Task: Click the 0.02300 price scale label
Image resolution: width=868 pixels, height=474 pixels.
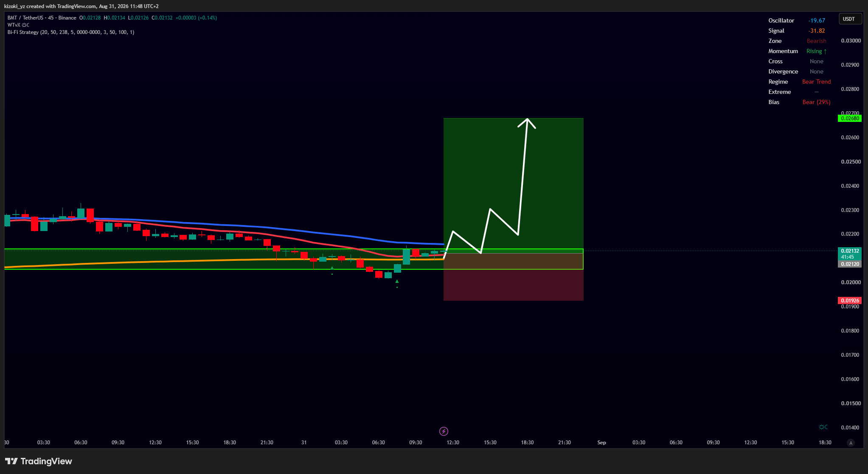Action: [x=851, y=210]
